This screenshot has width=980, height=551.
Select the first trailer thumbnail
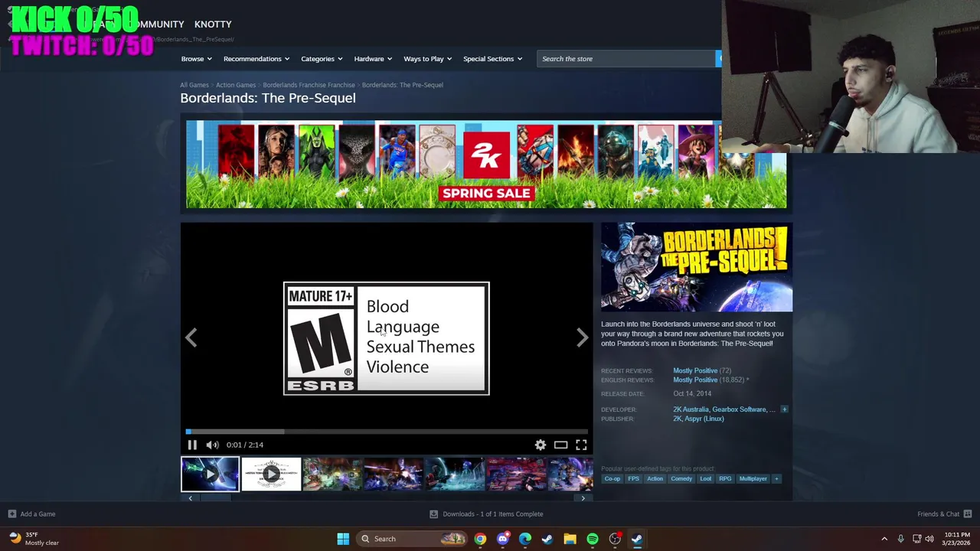click(x=210, y=474)
